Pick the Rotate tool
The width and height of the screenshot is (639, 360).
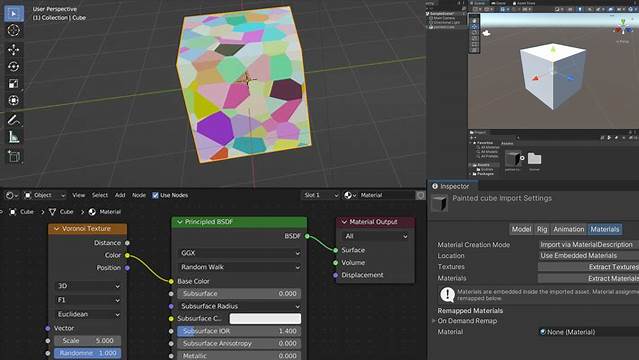coord(14,66)
